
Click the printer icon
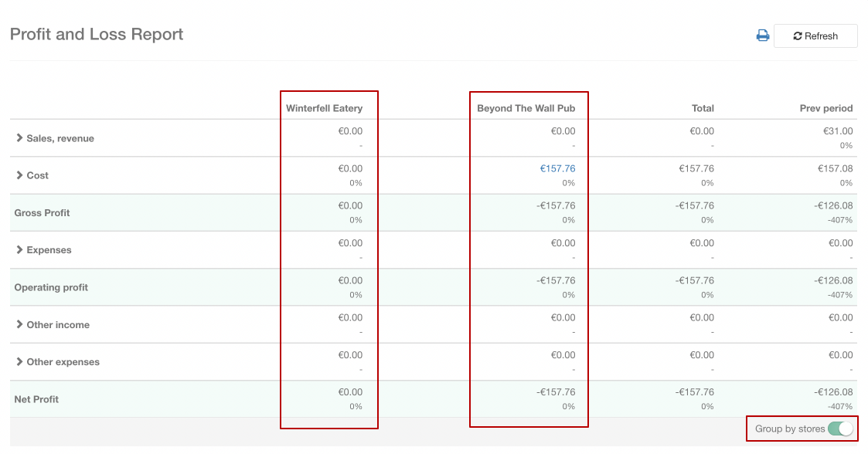tap(763, 36)
